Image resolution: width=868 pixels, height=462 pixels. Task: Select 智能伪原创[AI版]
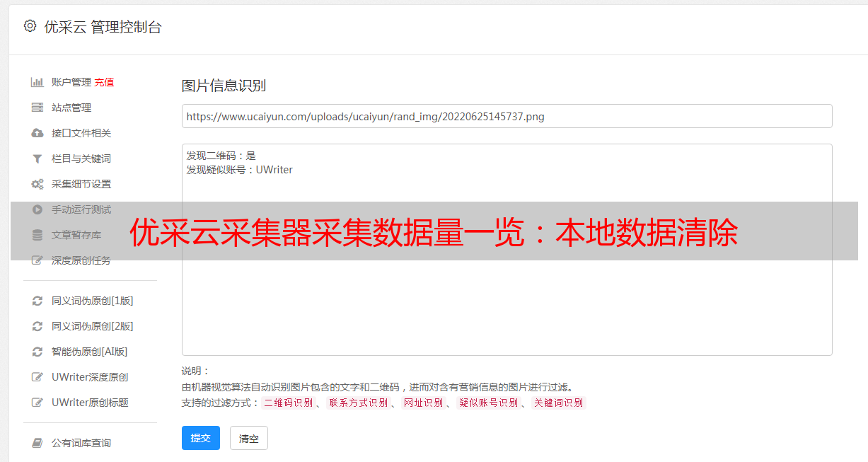coord(89,352)
